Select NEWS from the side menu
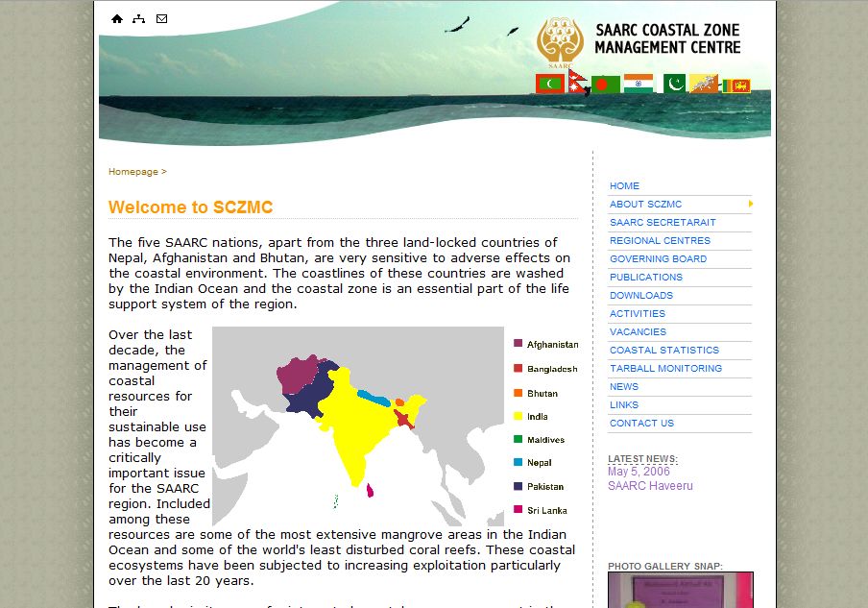Viewport: 868px width, 608px height. [624, 387]
